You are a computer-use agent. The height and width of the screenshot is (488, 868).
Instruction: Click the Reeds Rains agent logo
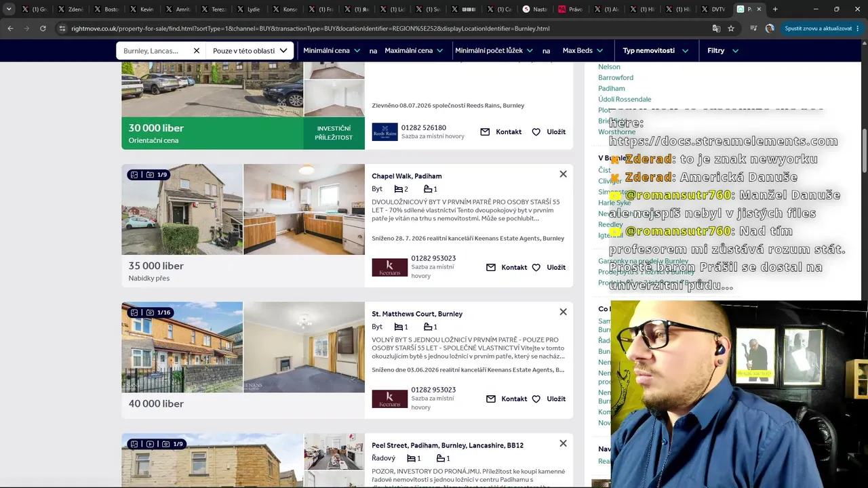point(384,132)
